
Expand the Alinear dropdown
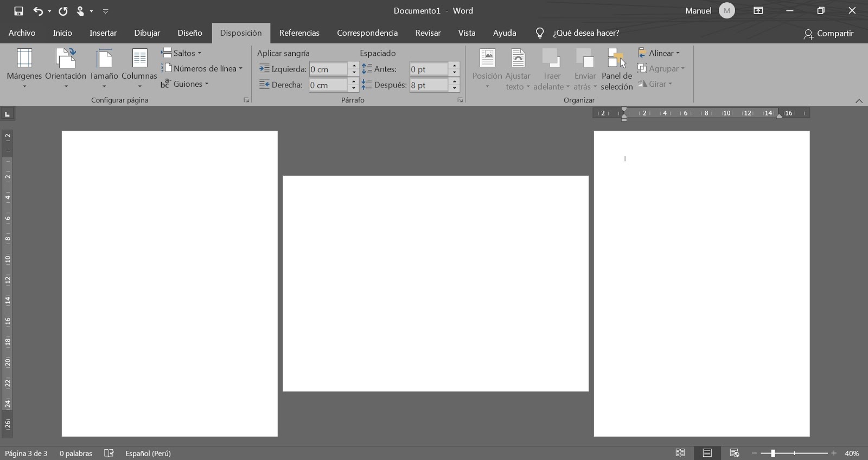pos(659,53)
